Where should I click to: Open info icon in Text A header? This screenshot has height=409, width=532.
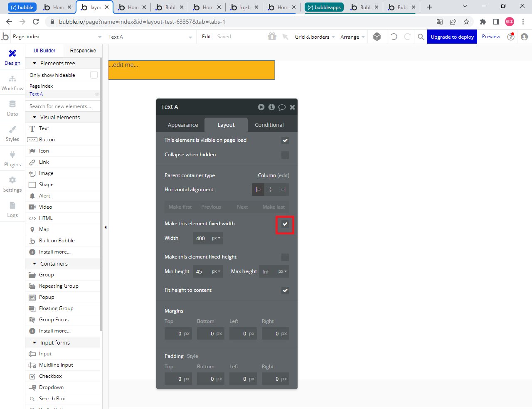click(271, 107)
